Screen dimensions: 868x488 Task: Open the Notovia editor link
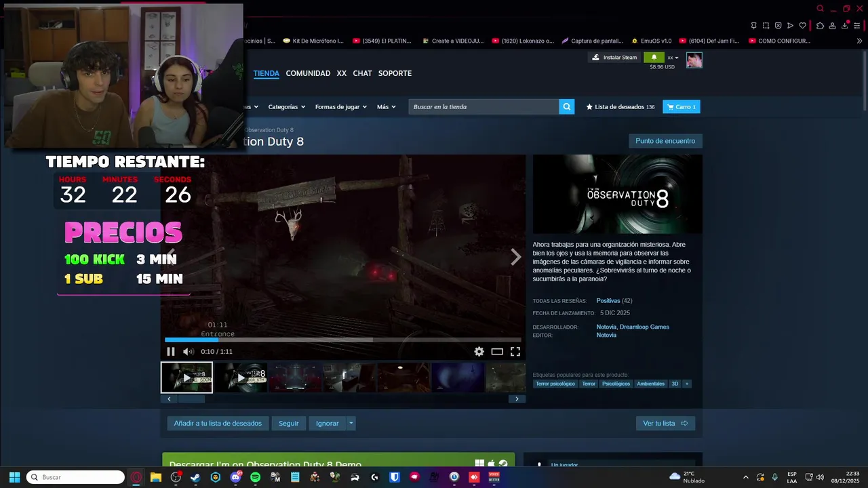[606, 335]
